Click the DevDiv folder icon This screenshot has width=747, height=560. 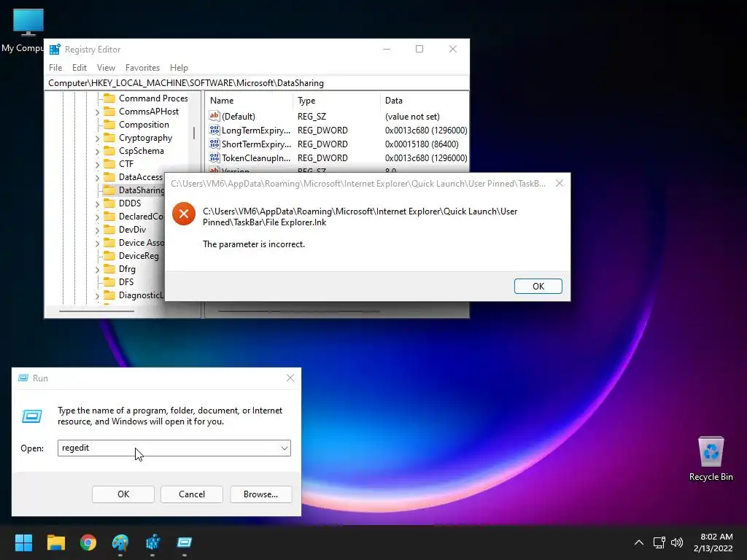[x=109, y=230]
